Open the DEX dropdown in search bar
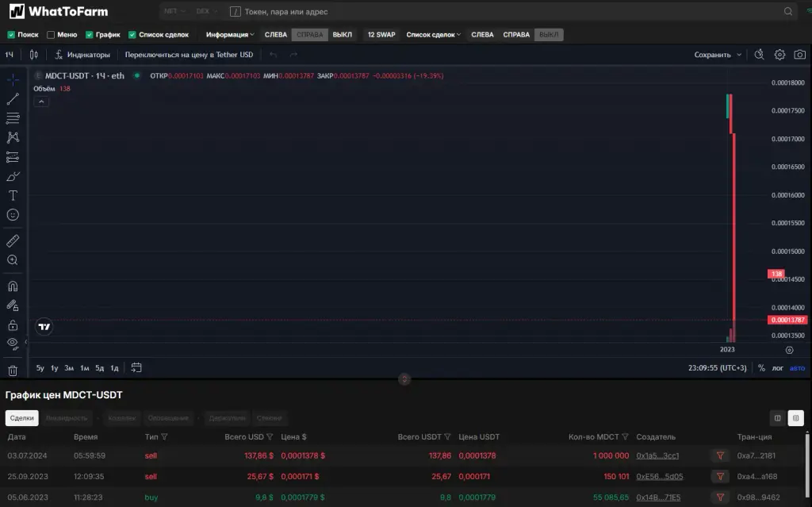This screenshot has height=507, width=812. click(207, 11)
